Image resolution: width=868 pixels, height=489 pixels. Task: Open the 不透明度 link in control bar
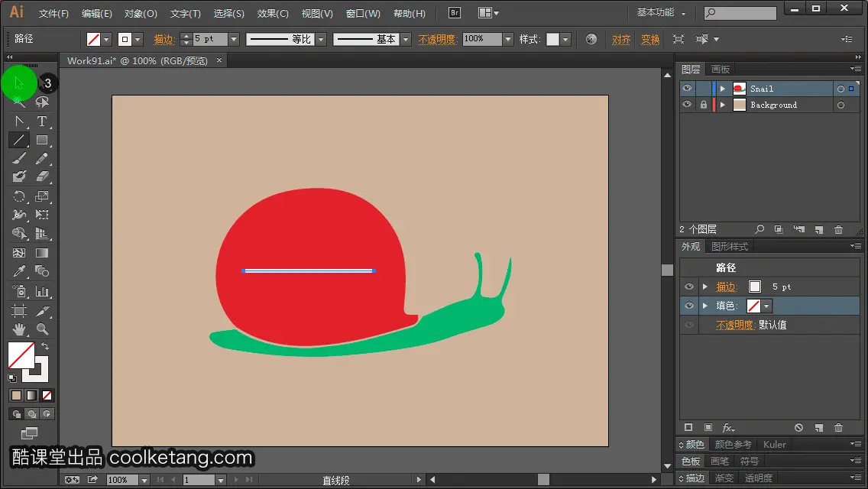tap(437, 39)
